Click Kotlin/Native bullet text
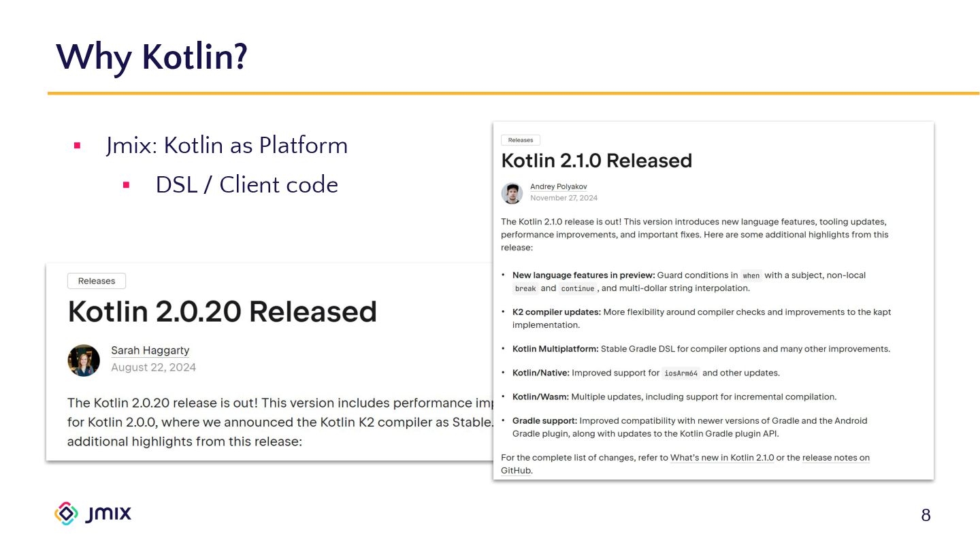Viewport: 980px width, 551px height. tap(646, 373)
